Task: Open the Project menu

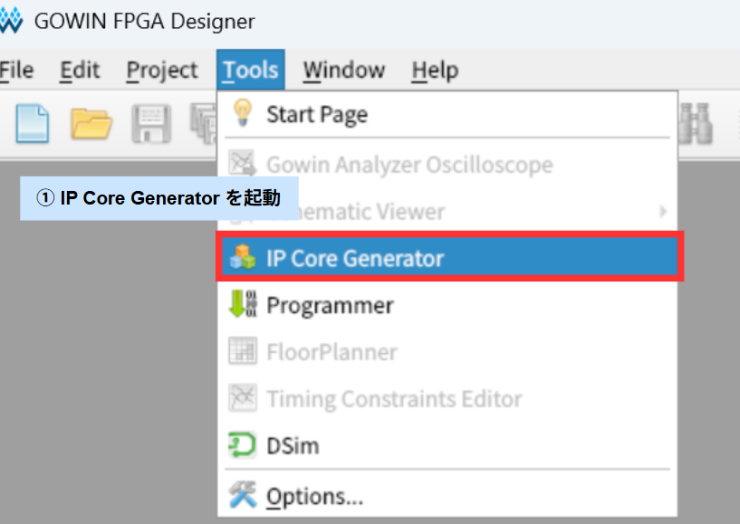Action: [x=162, y=71]
